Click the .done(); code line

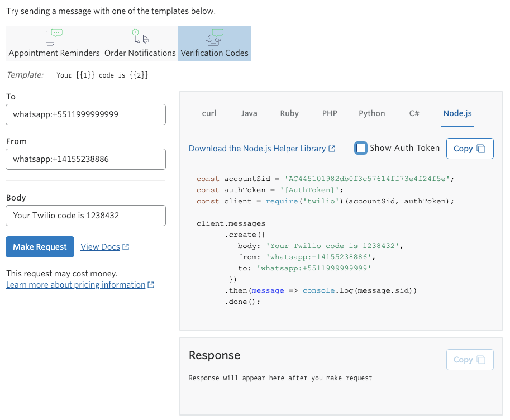[242, 302]
